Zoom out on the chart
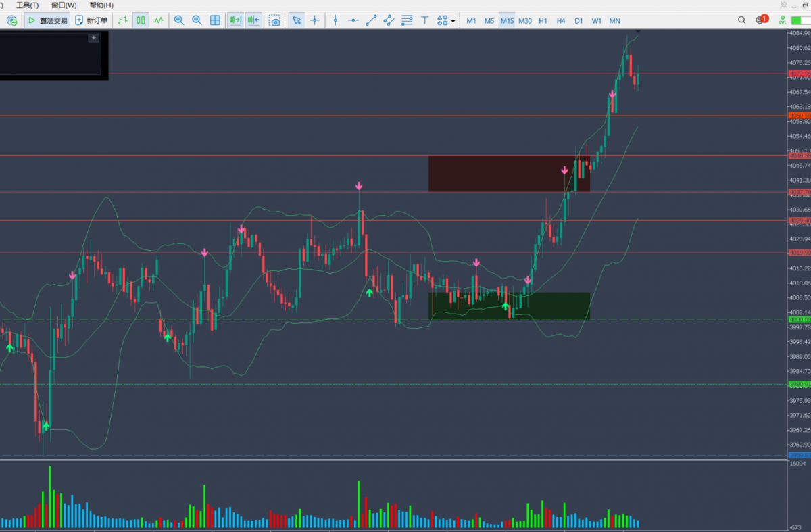 (x=197, y=20)
